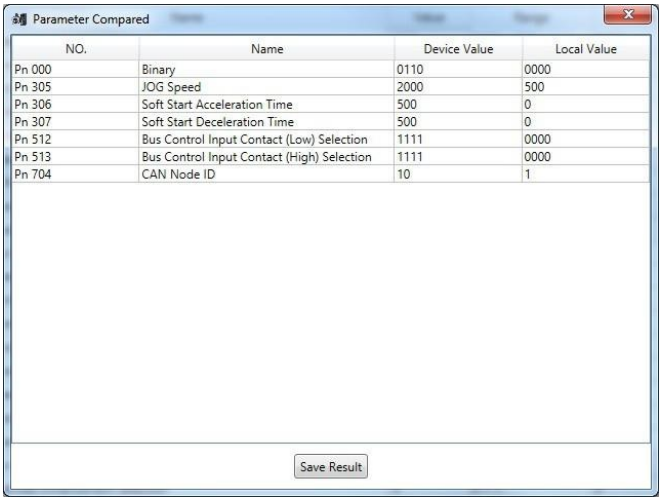
Task: Click the Save Result button
Action: coord(331,466)
